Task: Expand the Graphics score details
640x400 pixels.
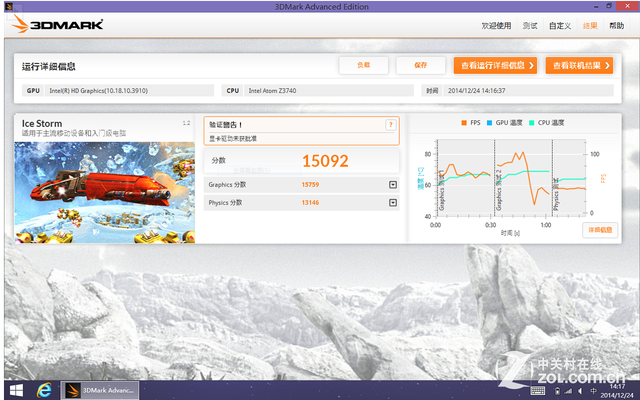Action: pos(393,185)
